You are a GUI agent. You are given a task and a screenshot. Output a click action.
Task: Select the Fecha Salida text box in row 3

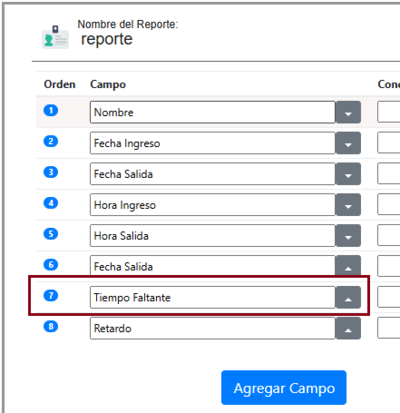[213, 174]
